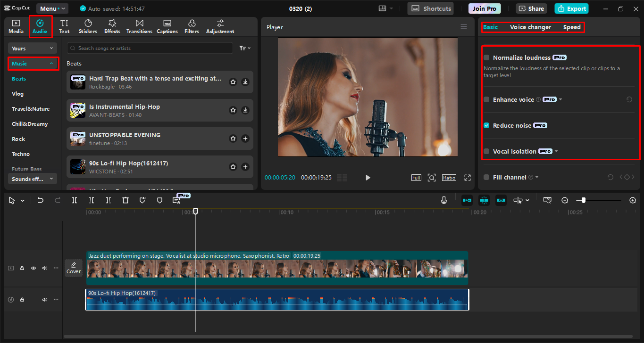Click the Split clip tool in timeline toolbar
This screenshot has width=644, height=343.
point(75,200)
